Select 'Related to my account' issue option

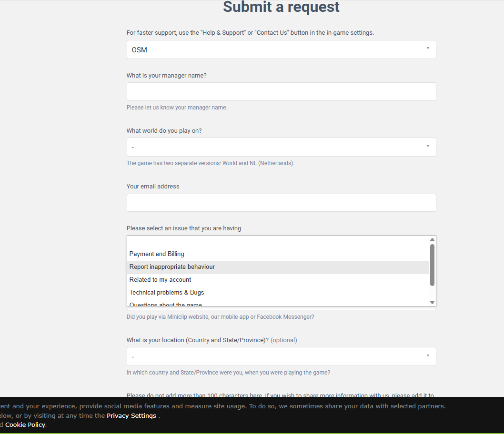160,280
